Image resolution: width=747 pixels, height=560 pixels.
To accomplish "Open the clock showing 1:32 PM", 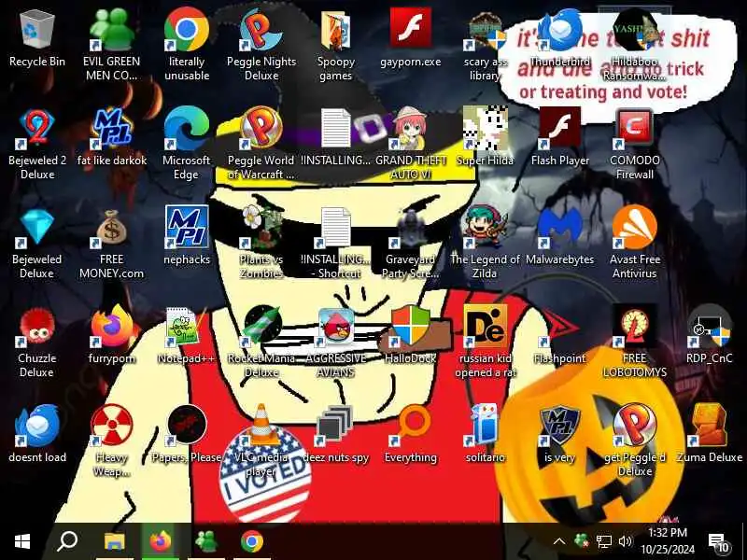I will click(668, 541).
